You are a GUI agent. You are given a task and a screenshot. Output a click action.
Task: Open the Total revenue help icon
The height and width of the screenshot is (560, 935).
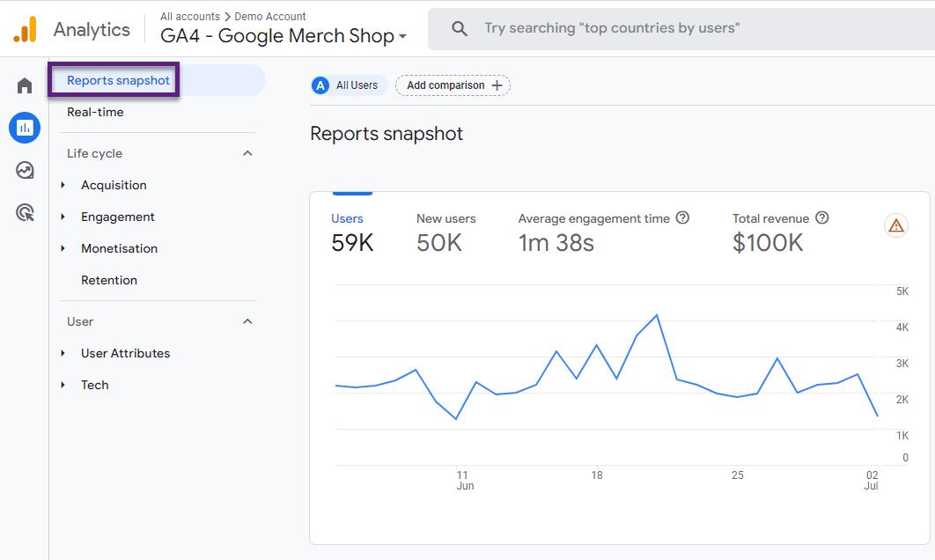[x=821, y=217]
